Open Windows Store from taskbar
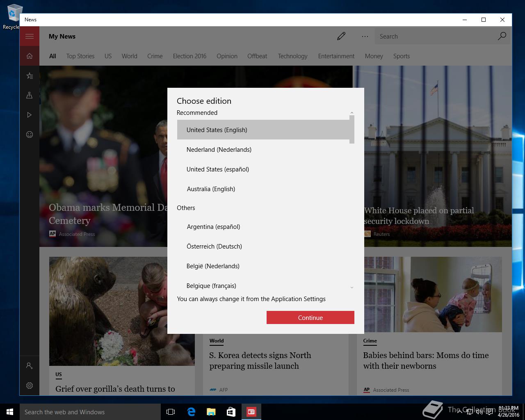The image size is (525, 420). [x=231, y=412]
